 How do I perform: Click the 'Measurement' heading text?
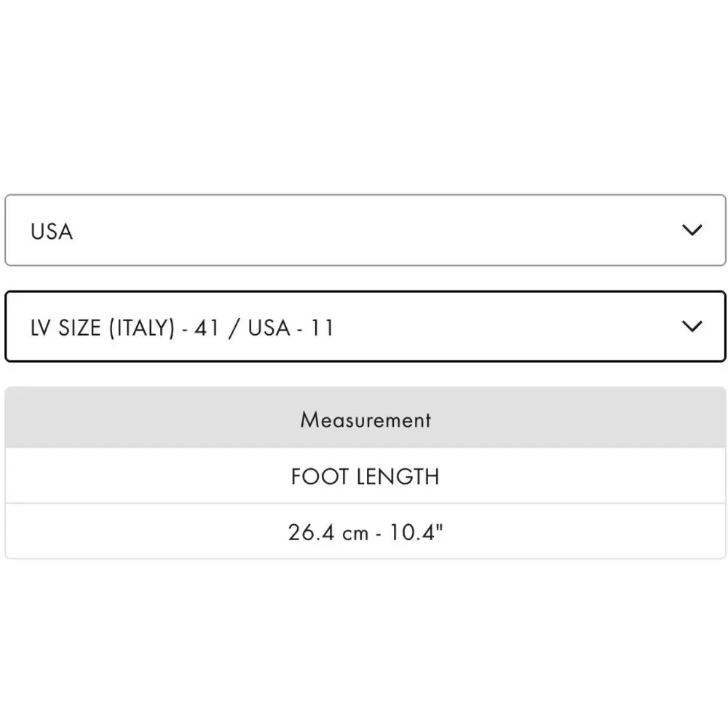(x=365, y=419)
